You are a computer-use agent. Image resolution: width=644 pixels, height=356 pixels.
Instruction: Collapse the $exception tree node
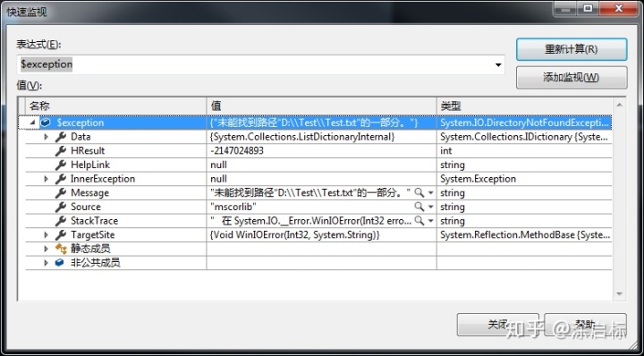pyautogui.click(x=32, y=123)
